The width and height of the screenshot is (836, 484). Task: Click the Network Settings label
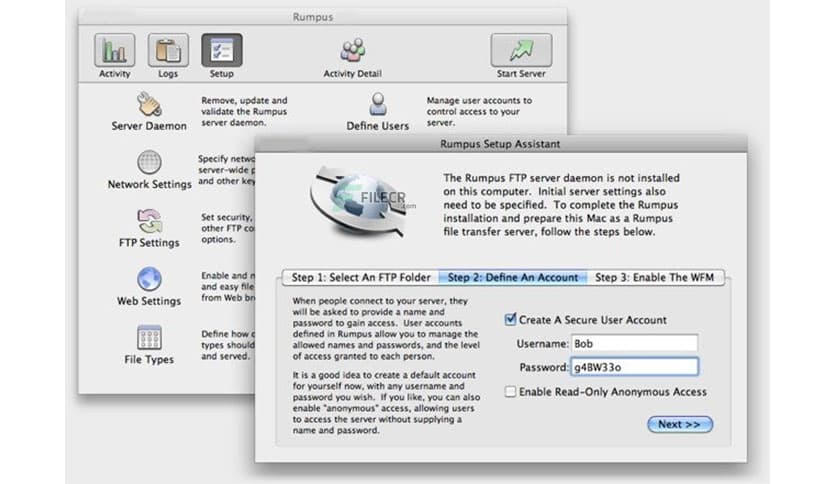point(149,184)
